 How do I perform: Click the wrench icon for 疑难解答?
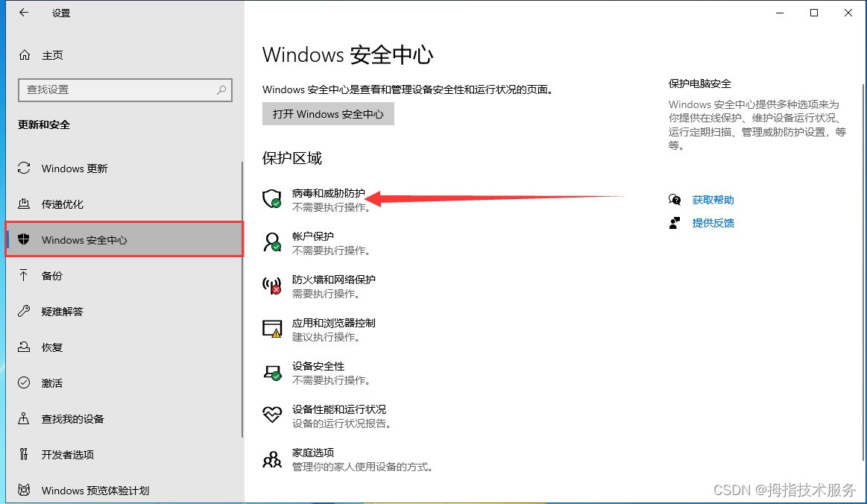[24, 311]
